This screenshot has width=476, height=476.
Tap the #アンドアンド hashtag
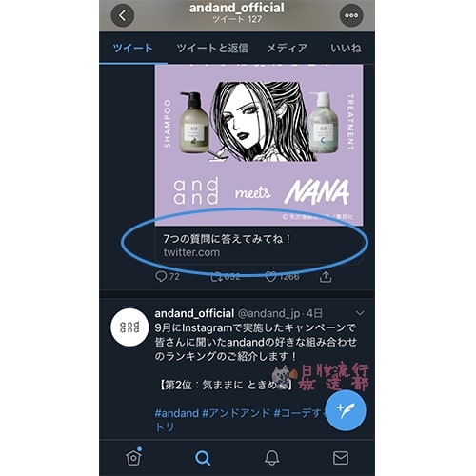(x=236, y=413)
